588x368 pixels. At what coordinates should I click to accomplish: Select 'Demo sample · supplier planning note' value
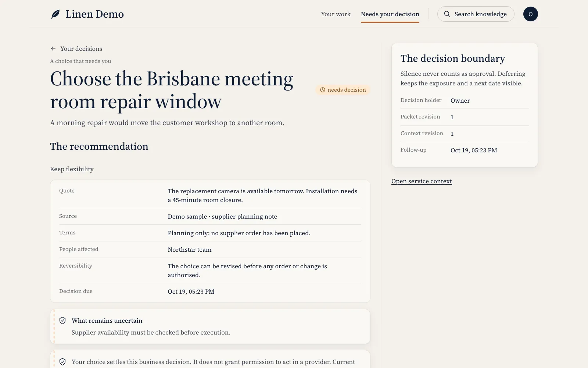pyautogui.click(x=222, y=216)
